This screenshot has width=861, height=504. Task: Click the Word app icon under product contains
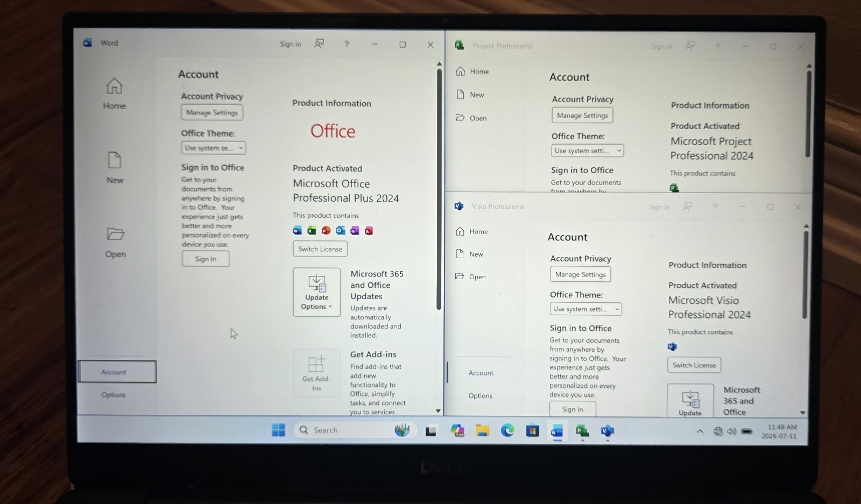297,231
